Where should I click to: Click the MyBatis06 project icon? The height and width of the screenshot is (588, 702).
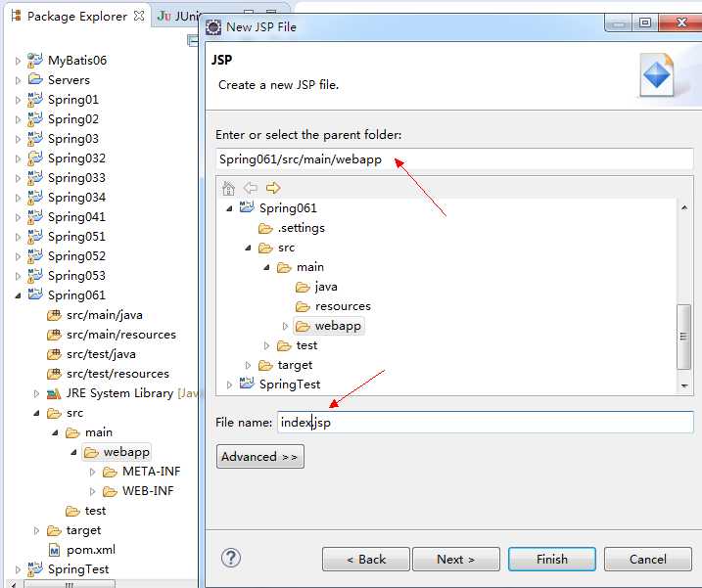click(35, 61)
